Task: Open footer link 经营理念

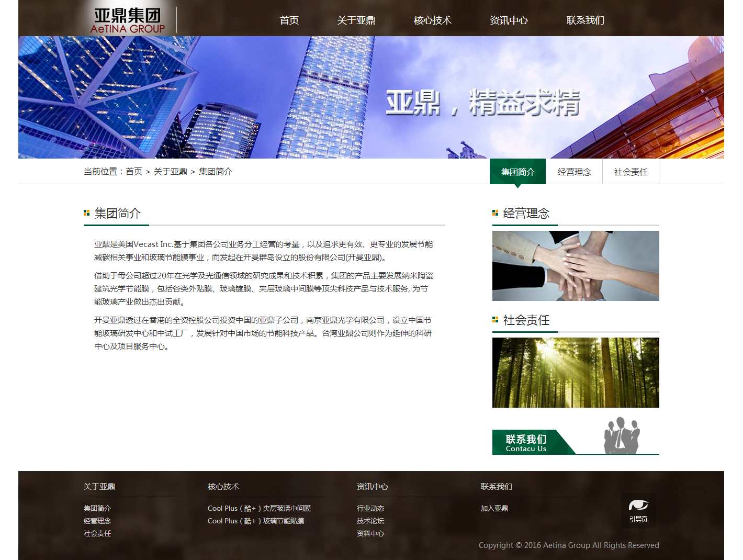Action: coord(97,521)
